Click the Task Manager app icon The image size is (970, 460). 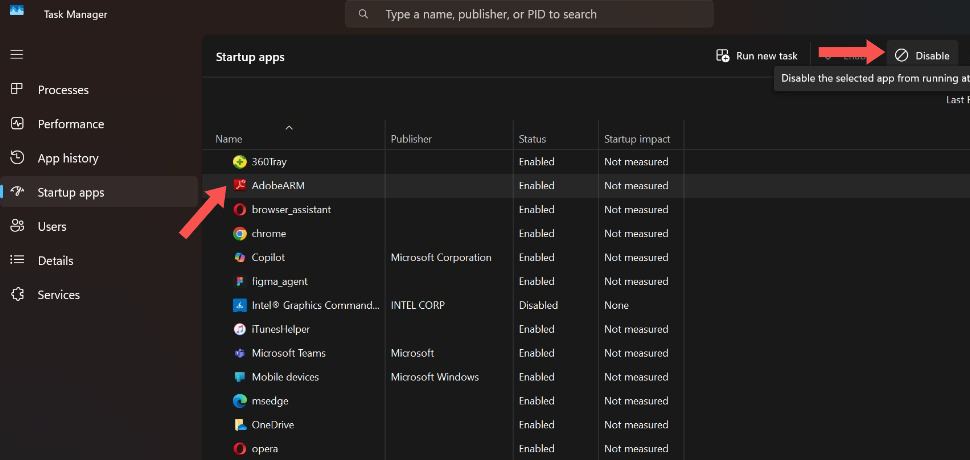17,9
